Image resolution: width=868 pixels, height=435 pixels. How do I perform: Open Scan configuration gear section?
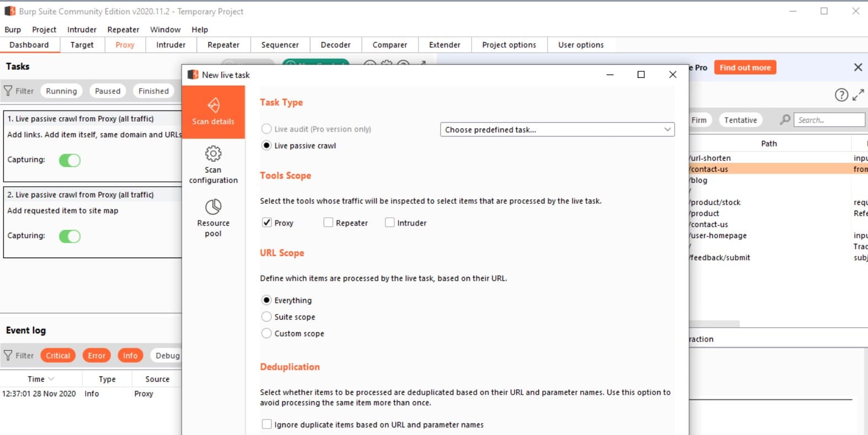click(213, 165)
